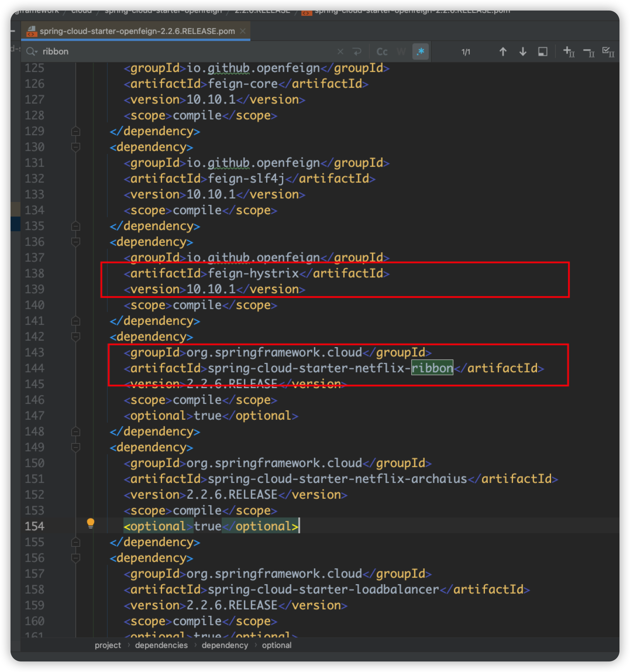Open the search history magnifier icon
Image resolution: width=630 pixels, height=672 pixels.
[31, 52]
